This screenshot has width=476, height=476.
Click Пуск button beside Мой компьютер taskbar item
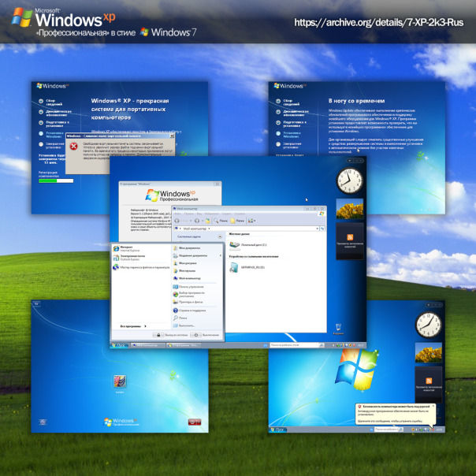(119, 345)
